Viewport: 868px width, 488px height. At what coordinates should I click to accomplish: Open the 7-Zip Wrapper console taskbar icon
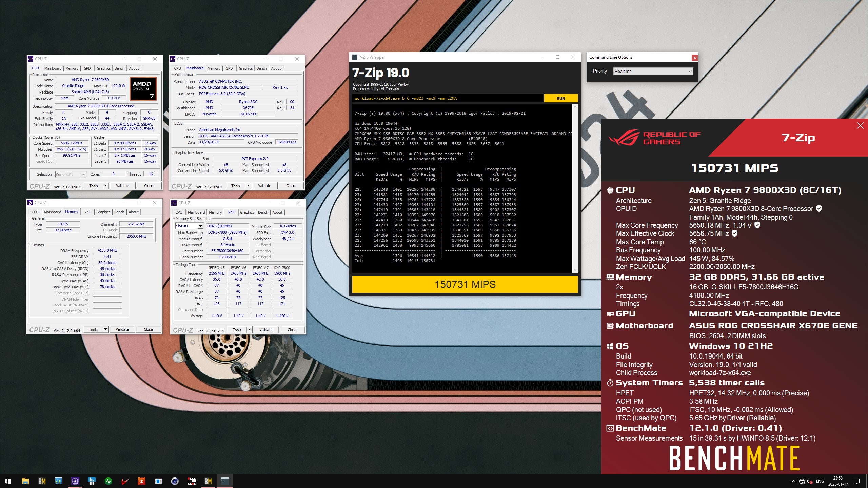(x=225, y=481)
